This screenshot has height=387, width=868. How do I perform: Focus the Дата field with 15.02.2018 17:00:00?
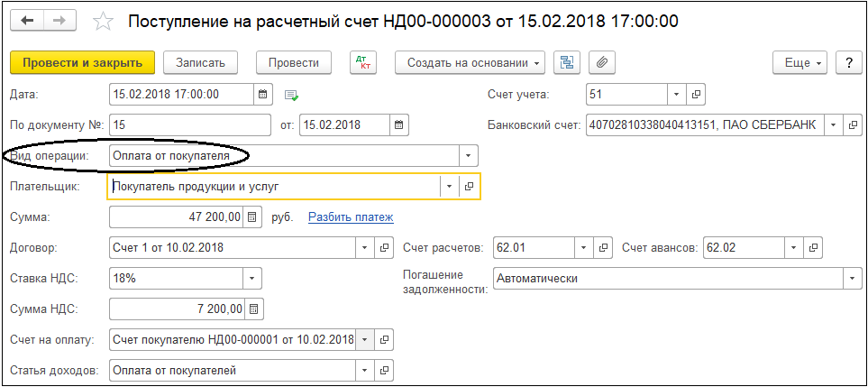pyautogui.click(x=182, y=94)
